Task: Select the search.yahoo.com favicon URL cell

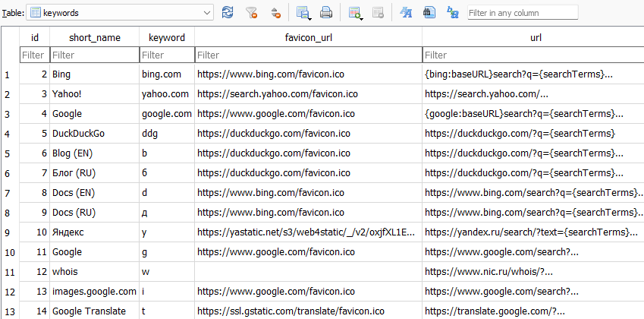Action: [x=309, y=94]
